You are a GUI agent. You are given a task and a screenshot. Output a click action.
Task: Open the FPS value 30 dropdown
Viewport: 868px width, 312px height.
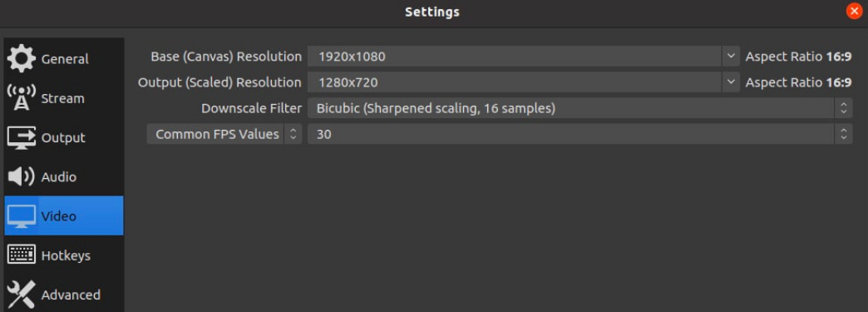(579, 134)
